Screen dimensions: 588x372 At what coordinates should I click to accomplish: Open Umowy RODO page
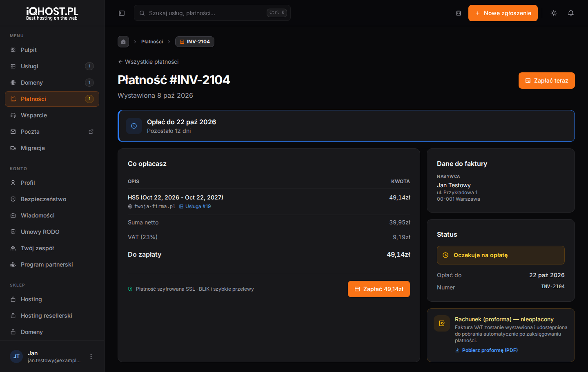pyautogui.click(x=52, y=232)
